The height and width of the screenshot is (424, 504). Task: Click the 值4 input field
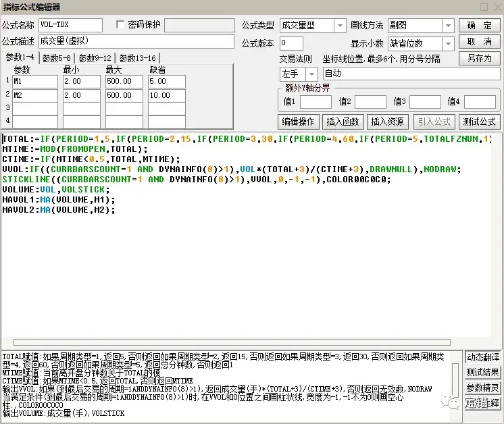coord(480,102)
